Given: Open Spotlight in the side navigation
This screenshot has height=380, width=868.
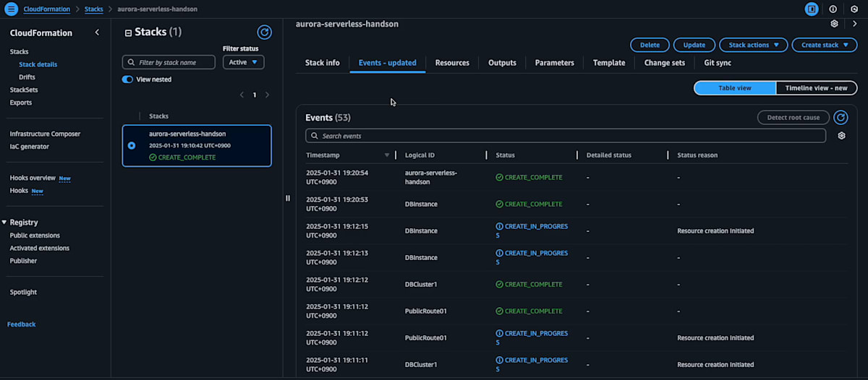Looking at the screenshot, I should [23, 293].
